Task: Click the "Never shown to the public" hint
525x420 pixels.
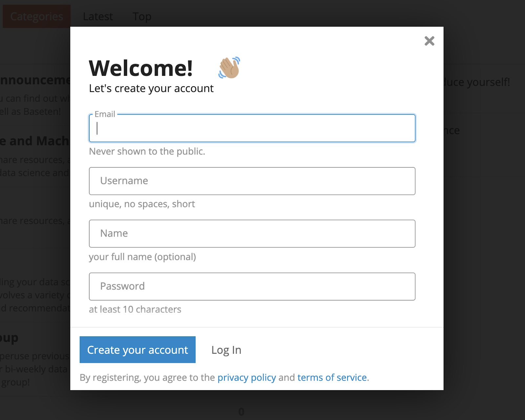Action: tap(147, 151)
